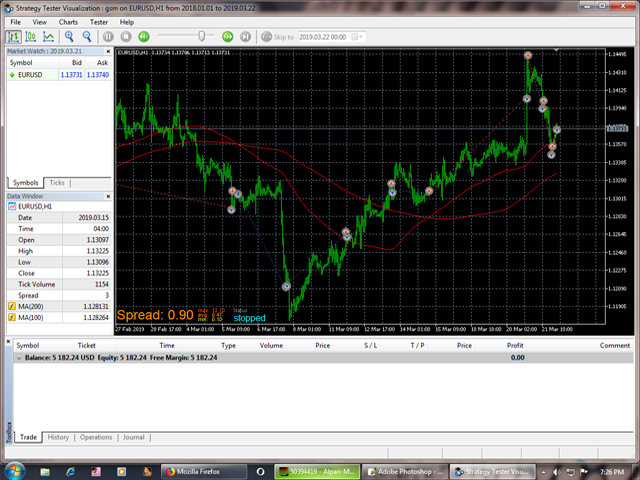Select the bar chart display mode
This screenshot has height=480, width=640.
click(x=13, y=37)
